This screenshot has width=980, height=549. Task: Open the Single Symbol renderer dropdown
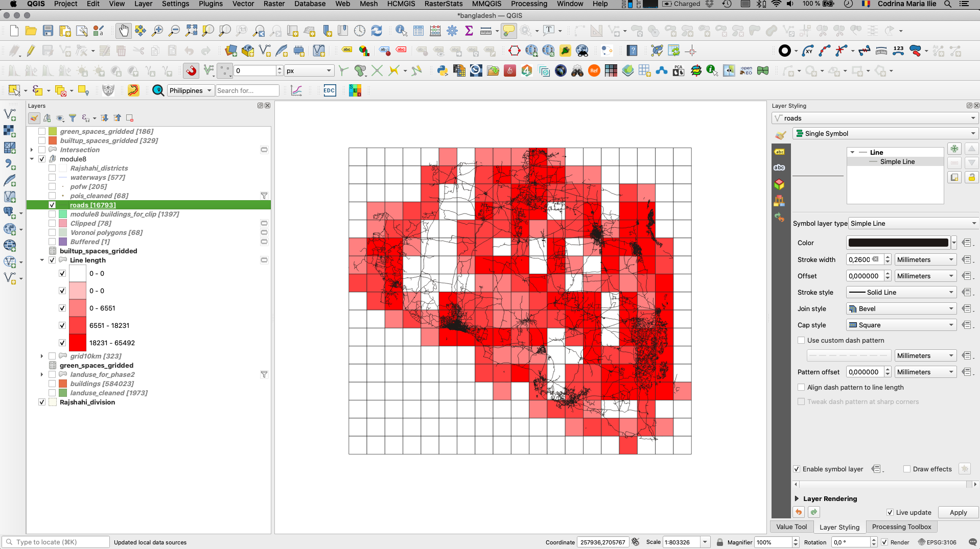click(x=885, y=133)
